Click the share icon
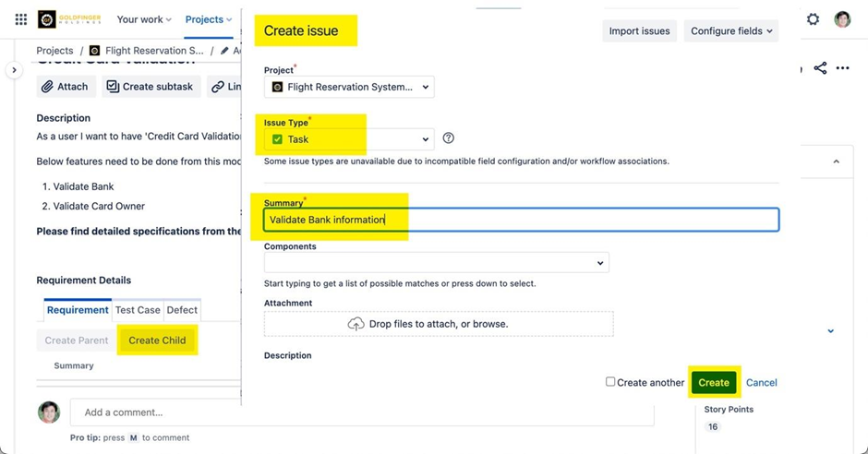 (x=820, y=68)
